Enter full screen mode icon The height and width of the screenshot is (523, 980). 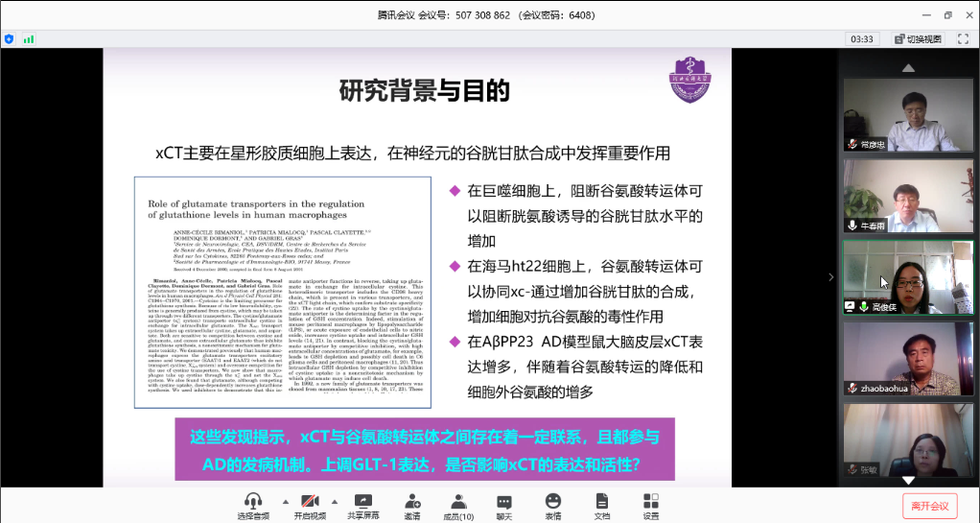[964, 39]
